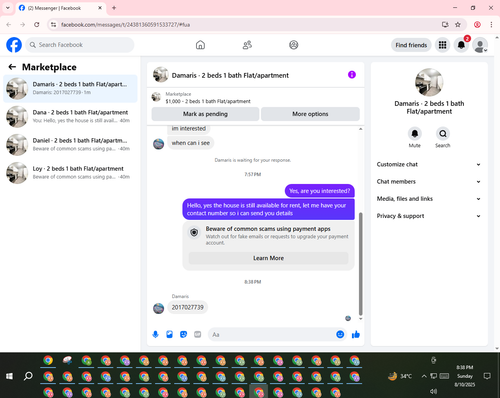
Task: Bookmark this page star icon
Action: coord(458,25)
